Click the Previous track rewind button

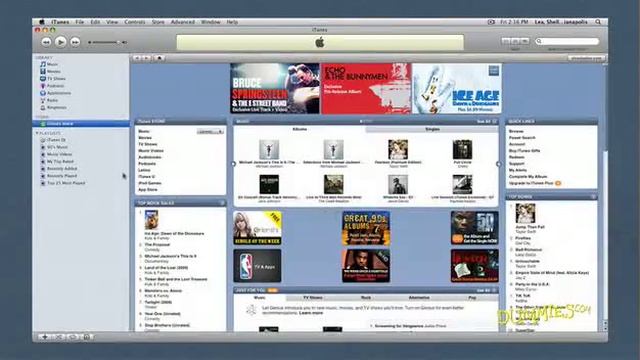46,42
